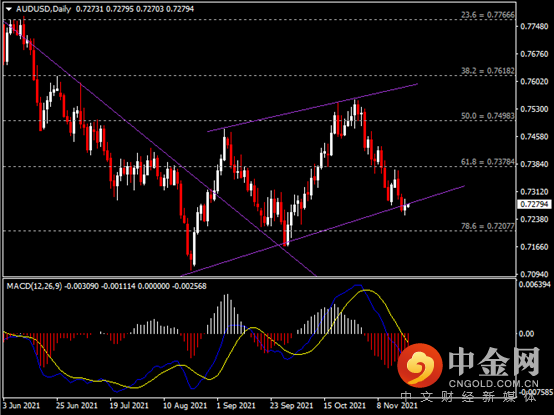Click the red and gold cngold logo icon
554x415 pixels.
[420, 364]
